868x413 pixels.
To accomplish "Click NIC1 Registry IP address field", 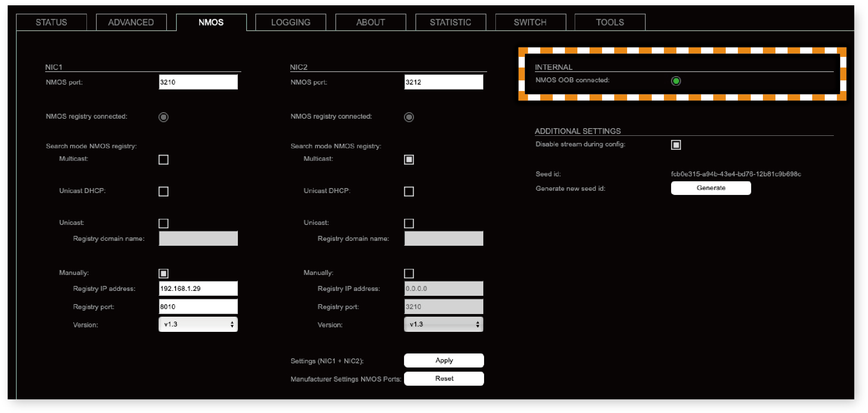I will pos(198,289).
